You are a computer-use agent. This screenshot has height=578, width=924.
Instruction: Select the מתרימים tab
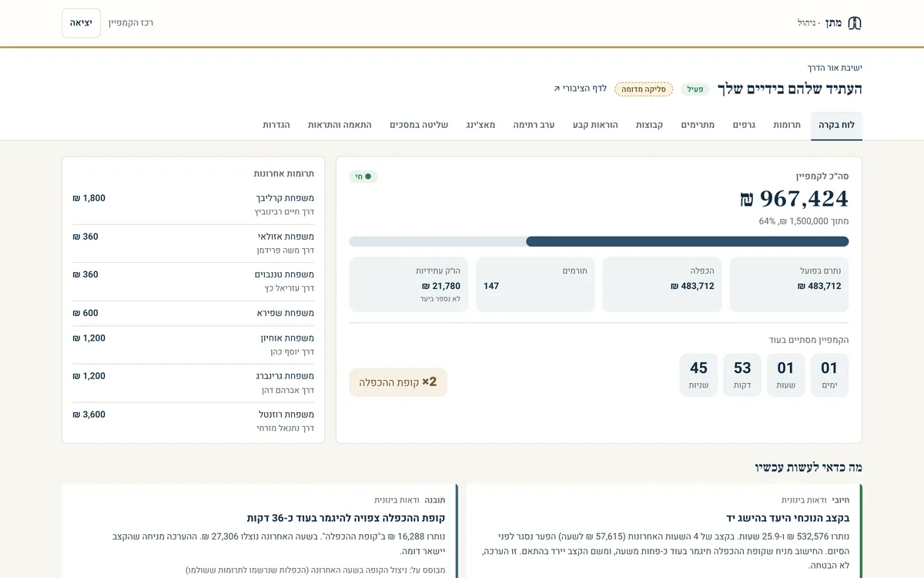pos(698,125)
